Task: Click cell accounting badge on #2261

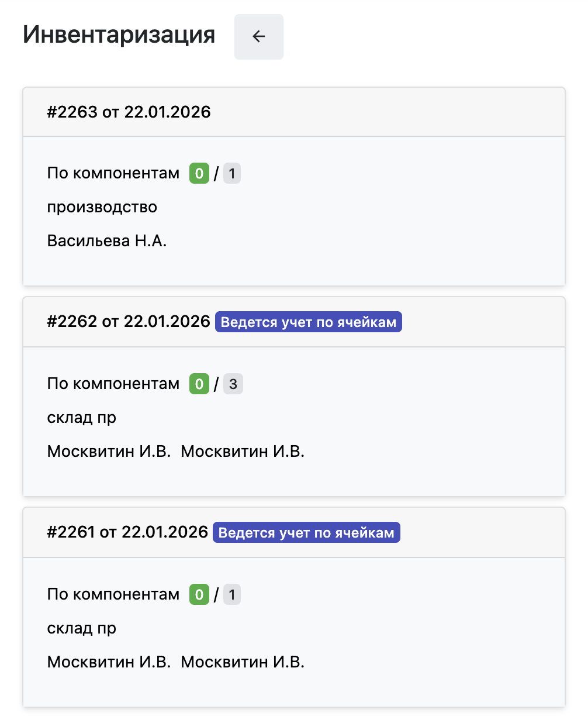Action: 306,532
